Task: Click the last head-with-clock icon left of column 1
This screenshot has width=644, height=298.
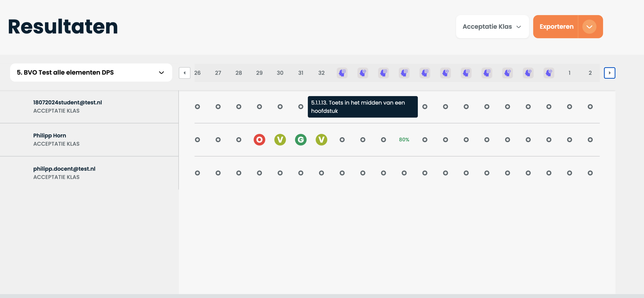Action: pos(548,73)
